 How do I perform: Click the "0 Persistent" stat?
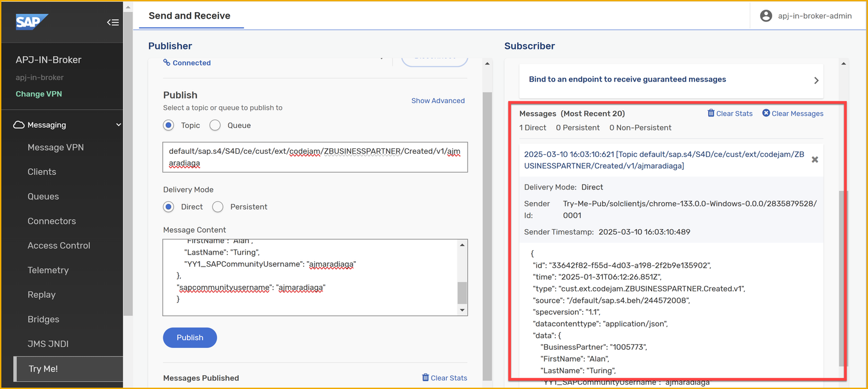pos(577,128)
